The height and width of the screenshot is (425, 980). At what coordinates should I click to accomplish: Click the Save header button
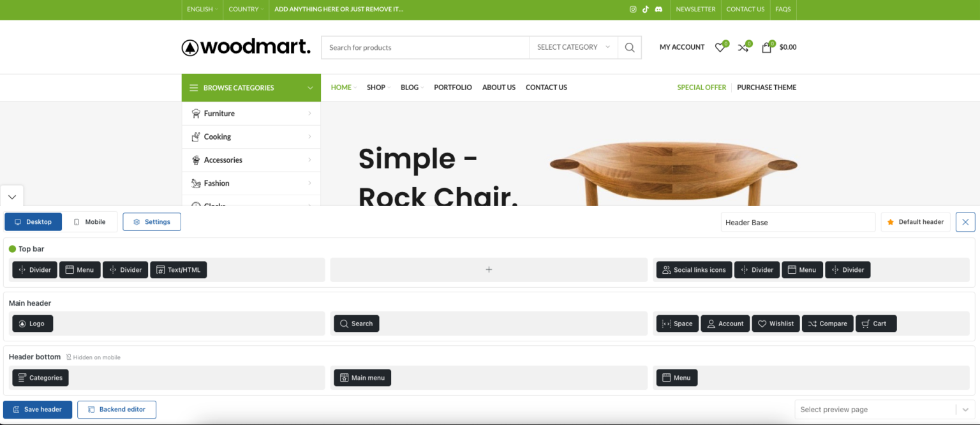[x=38, y=409]
